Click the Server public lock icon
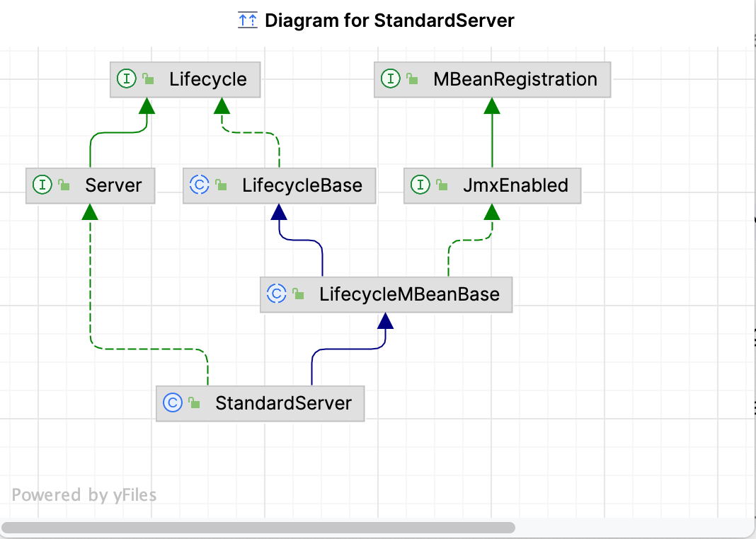Screen dimensions: 756x539 [x=64, y=185]
